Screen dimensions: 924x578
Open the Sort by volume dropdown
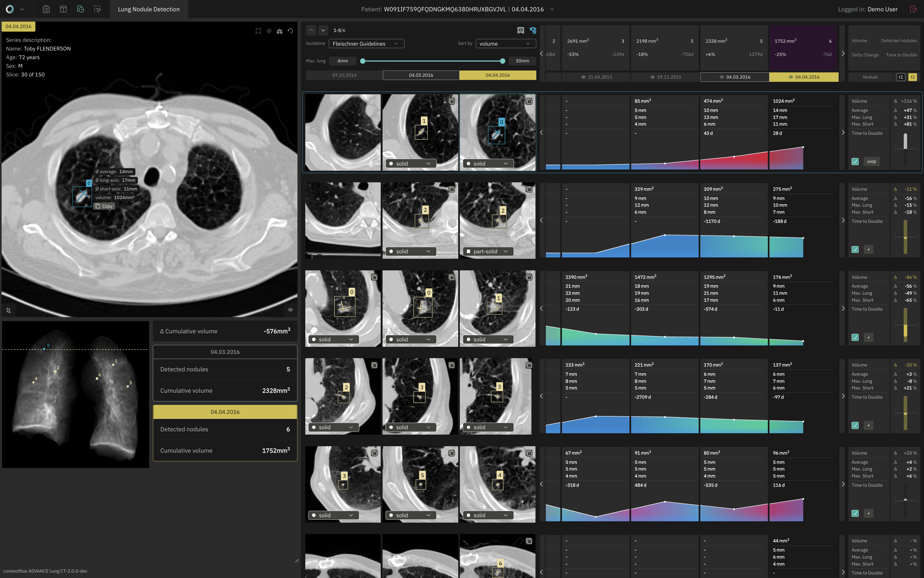click(505, 43)
